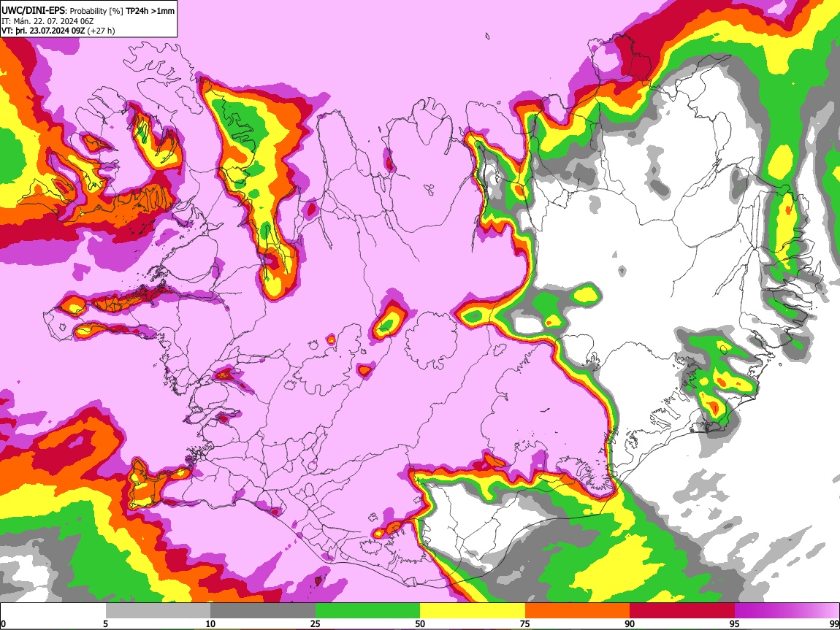840x630 pixels.
Task: Click the purple-pink 95–99% legend swatch
Action: [x=787, y=611]
